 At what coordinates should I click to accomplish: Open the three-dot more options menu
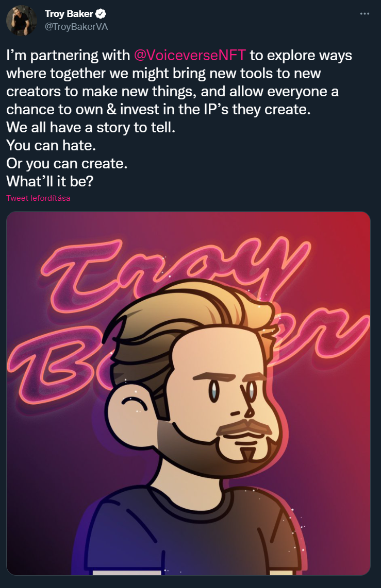tap(365, 14)
